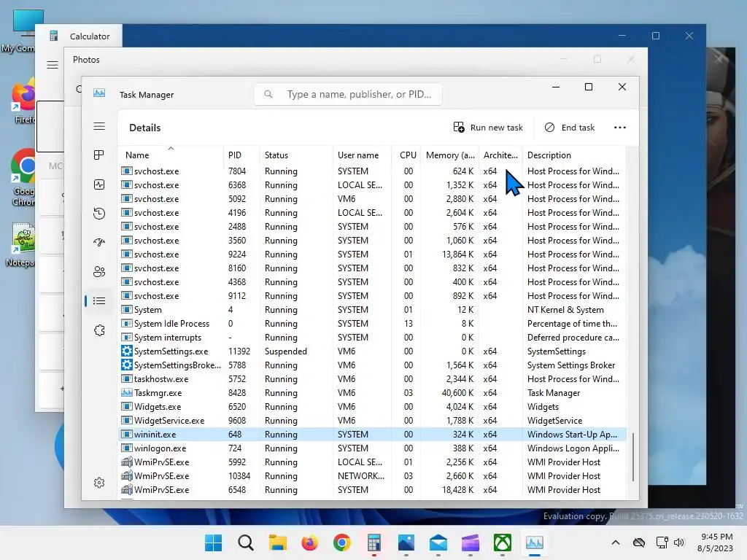Select WmiPrvSE.exe row with PID 6548
The height and width of the screenshot is (560, 747).
tap(372, 489)
